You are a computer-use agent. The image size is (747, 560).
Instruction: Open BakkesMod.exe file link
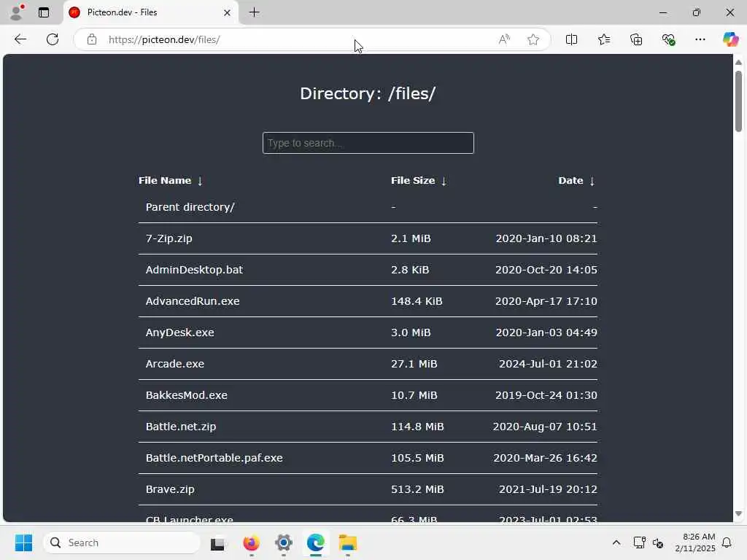[187, 395]
